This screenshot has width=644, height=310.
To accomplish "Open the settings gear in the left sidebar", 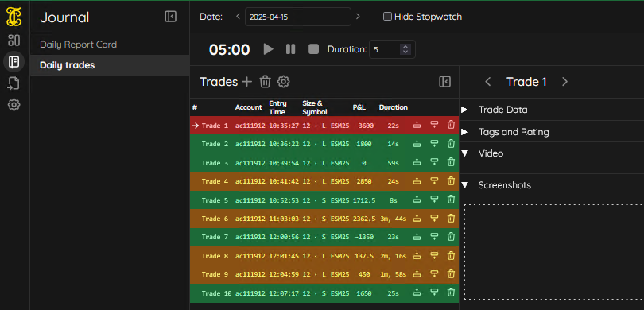I will pyautogui.click(x=14, y=105).
